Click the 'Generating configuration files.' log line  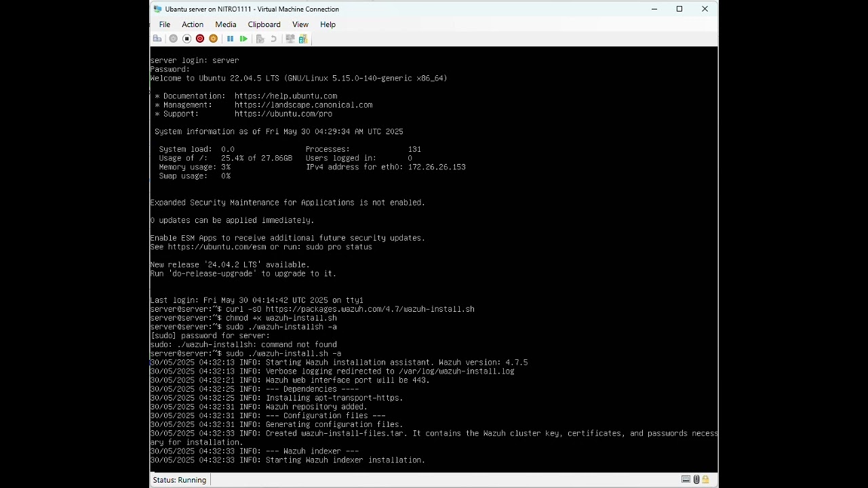(x=277, y=424)
